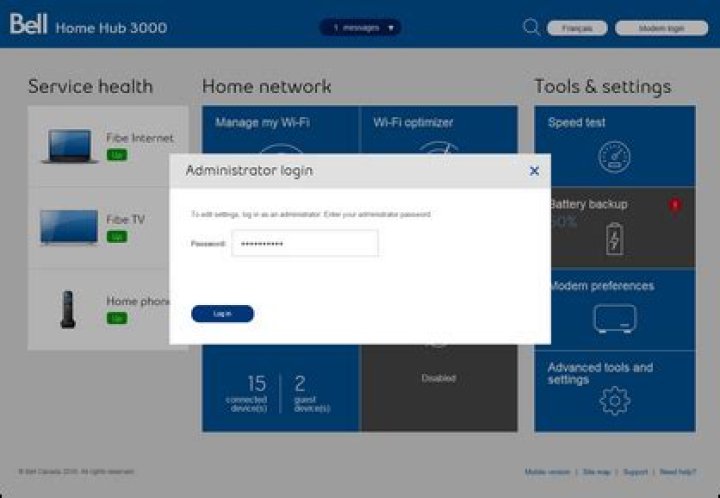720x498 pixels.
Task: Click the Log in button
Action: [222, 314]
